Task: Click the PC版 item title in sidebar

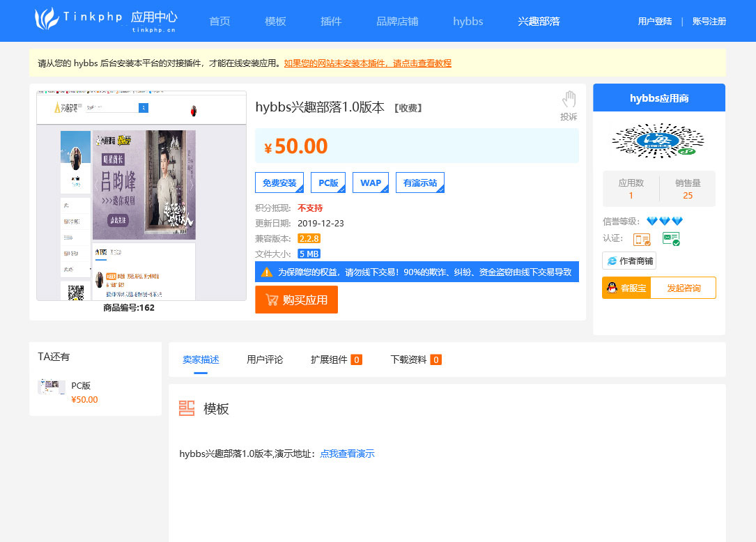Action: click(81, 385)
